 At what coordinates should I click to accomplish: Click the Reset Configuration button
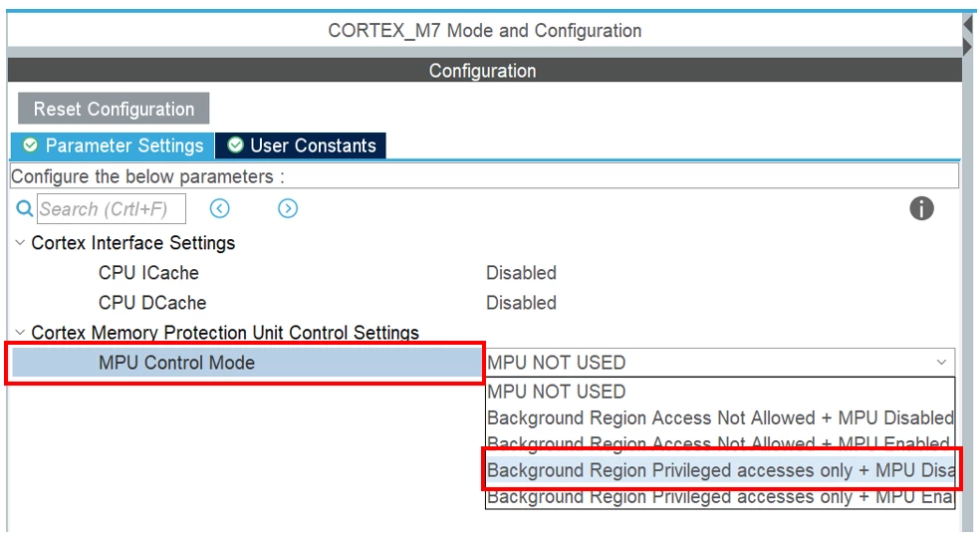[114, 109]
